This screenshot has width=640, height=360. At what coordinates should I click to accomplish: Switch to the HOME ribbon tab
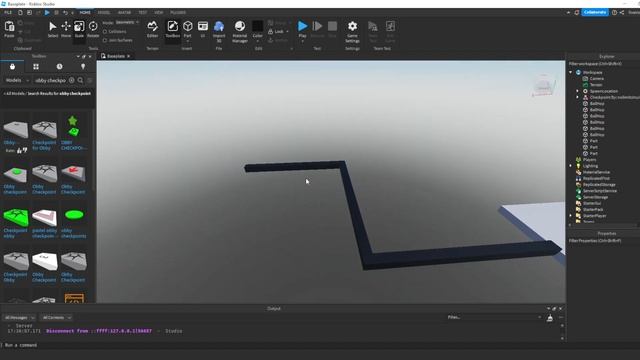click(85, 13)
